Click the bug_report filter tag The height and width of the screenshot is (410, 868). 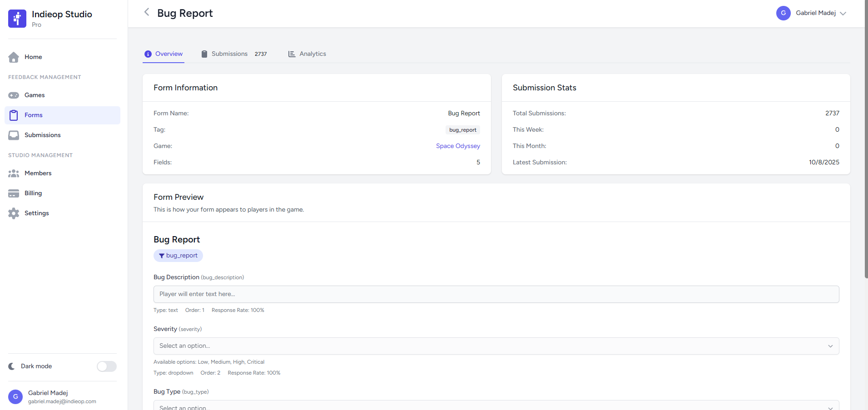click(x=178, y=255)
